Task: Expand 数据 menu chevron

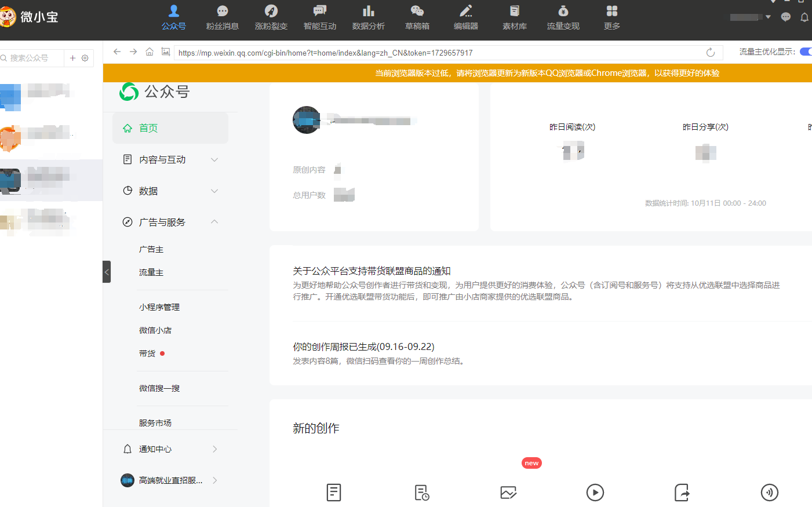Action: click(214, 191)
